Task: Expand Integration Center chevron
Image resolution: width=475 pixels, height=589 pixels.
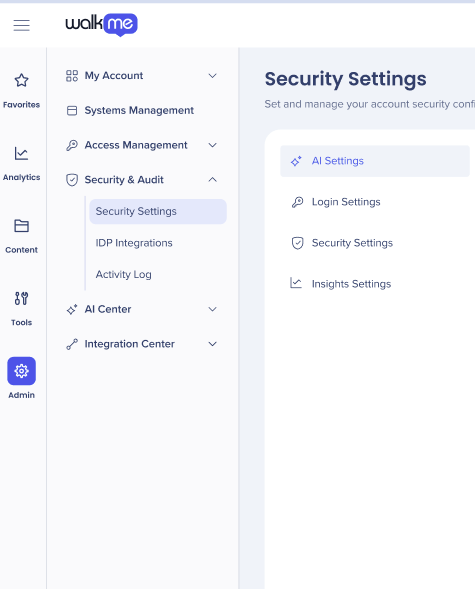Action: (213, 344)
